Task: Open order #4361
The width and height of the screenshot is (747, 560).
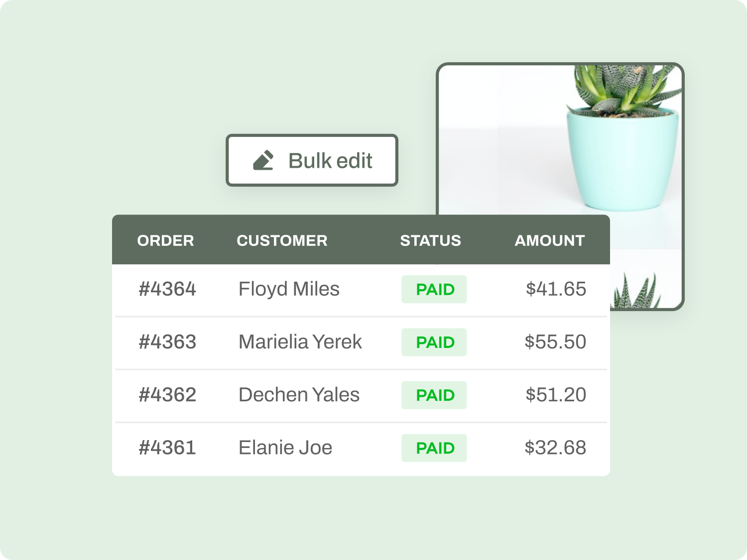Action: (x=167, y=448)
